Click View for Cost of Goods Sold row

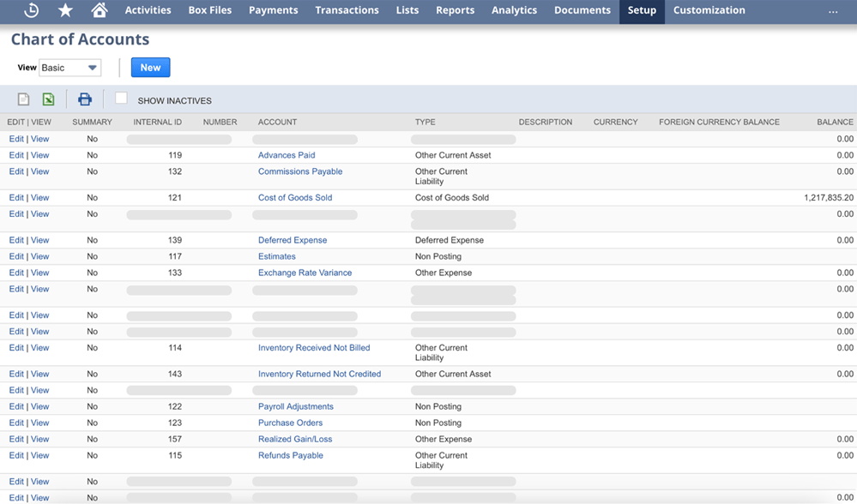(40, 198)
